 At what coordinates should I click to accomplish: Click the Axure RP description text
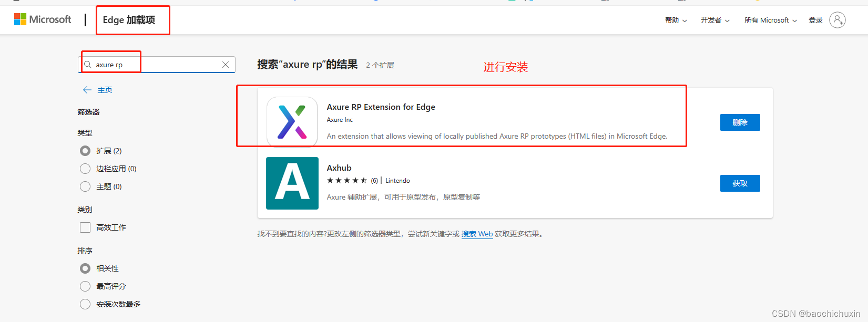click(497, 136)
